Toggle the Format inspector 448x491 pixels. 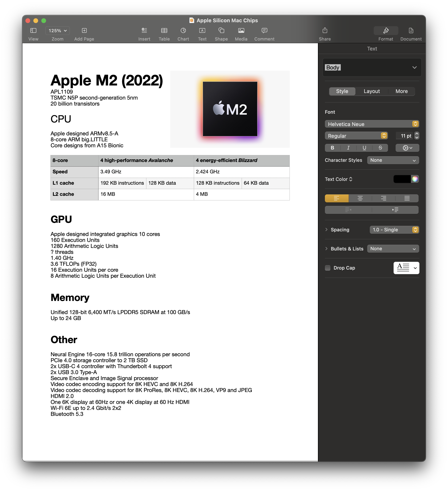pos(386,31)
